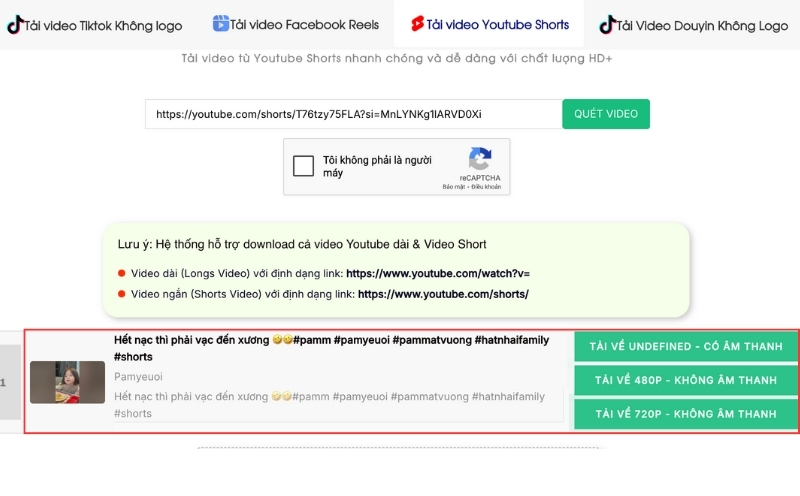Image resolution: width=800 pixels, height=496 pixels.
Task: Open reCAPTCHA Điều khoản link
Action: pos(486,187)
